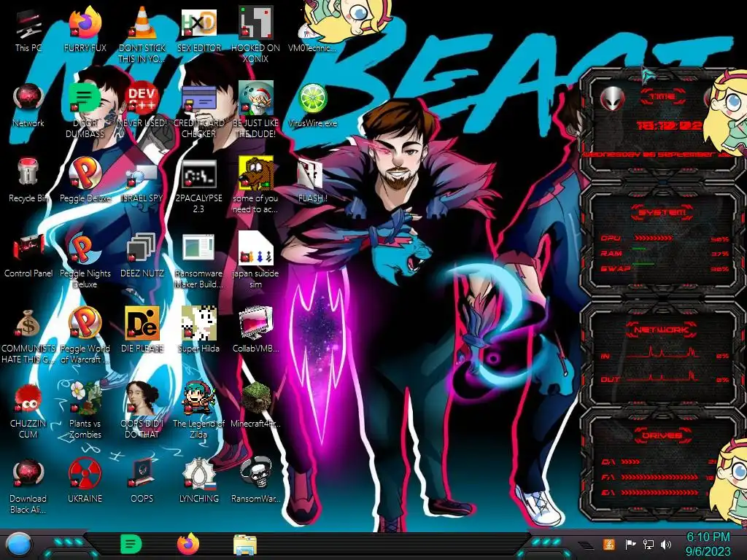747x560 pixels.
Task: Click the alien head logo in the widget
Action: click(x=612, y=98)
